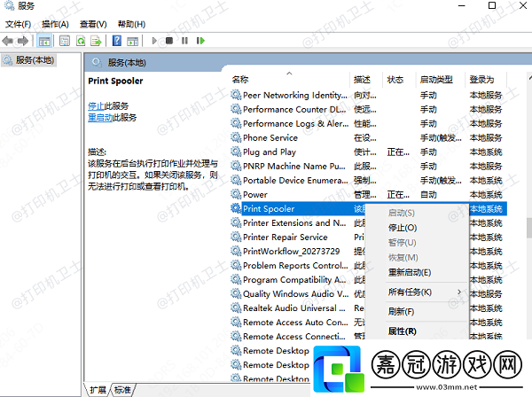Choose 停止(O) in the context menu
Screen dimensions: 532x397
pos(403,228)
